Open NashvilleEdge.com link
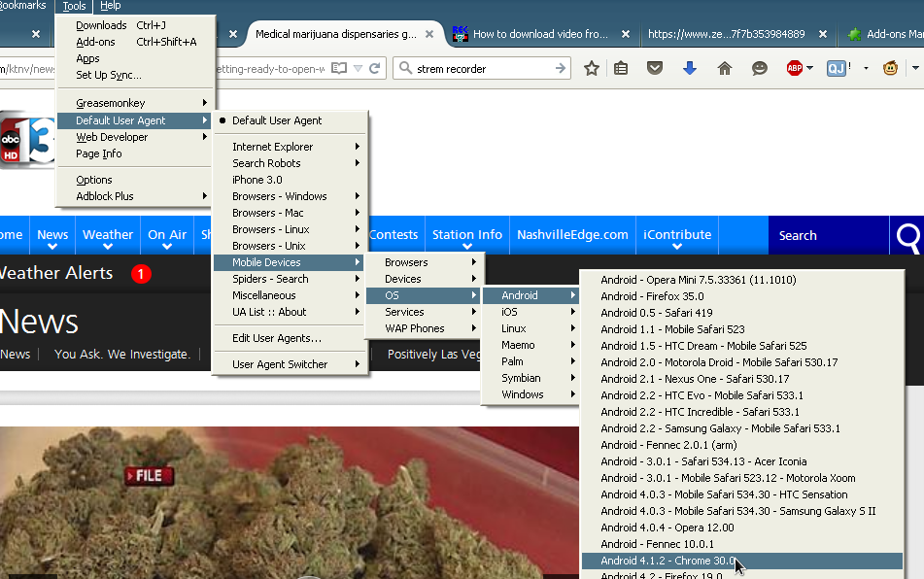Viewport: 924px width, 579px height. click(572, 234)
